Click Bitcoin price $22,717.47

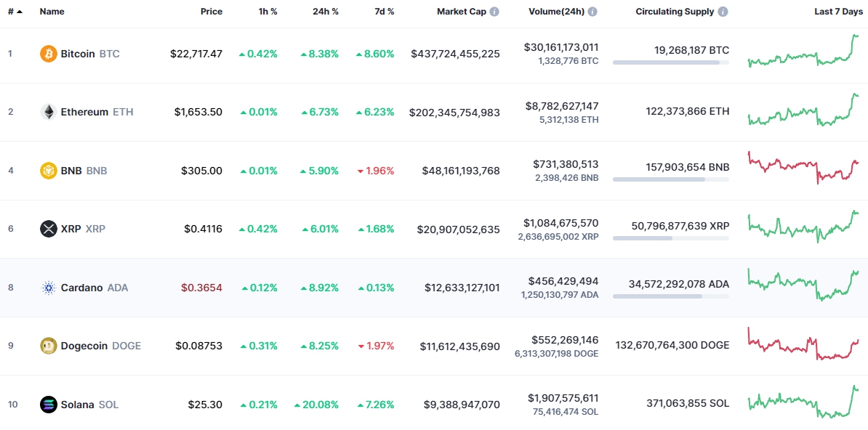click(x=196, y=54)
